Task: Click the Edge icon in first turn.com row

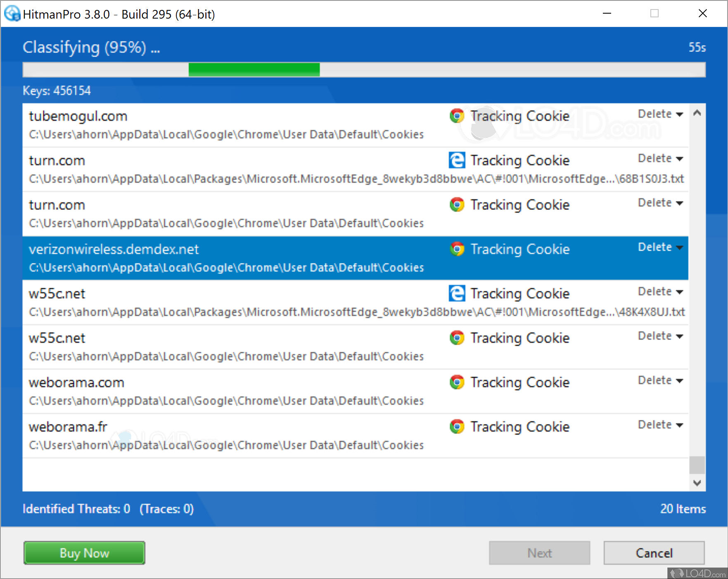Action: coord(457,160)
